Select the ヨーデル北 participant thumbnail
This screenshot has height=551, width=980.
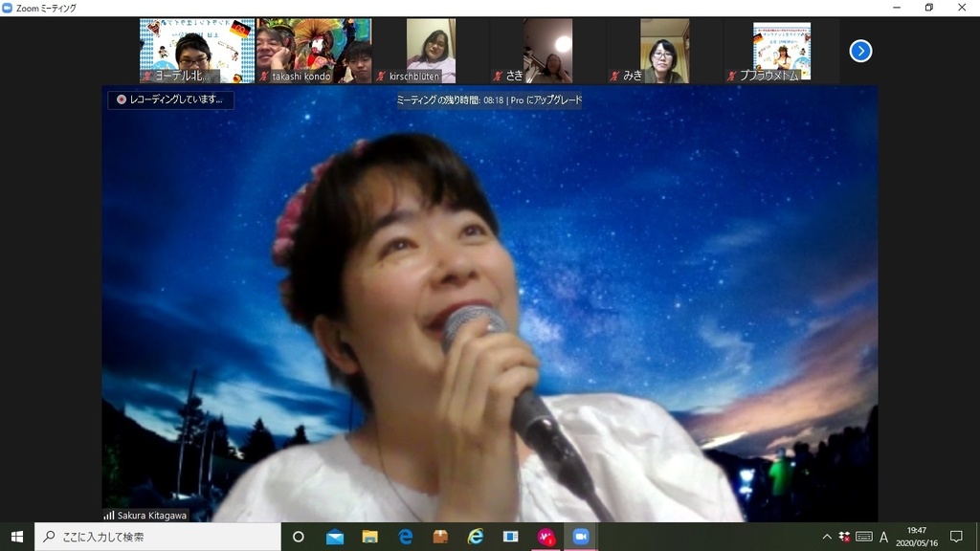click(197, 51)
